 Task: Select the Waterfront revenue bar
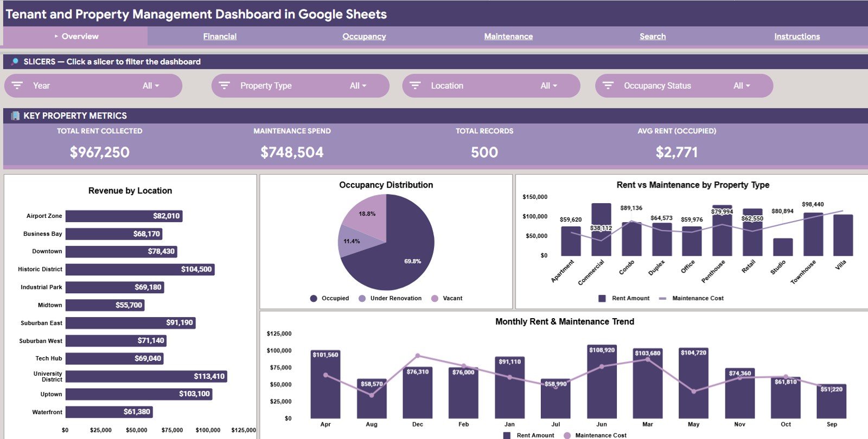[109, 412]
